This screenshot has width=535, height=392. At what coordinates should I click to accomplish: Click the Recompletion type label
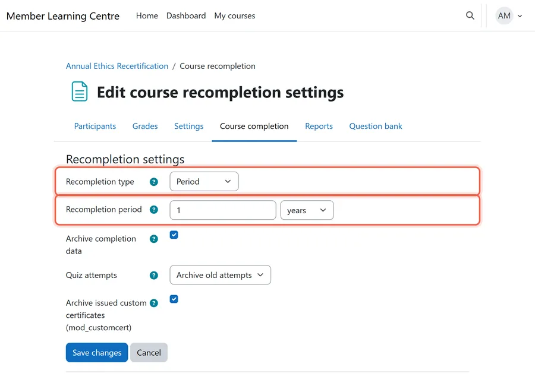(100, 182)
